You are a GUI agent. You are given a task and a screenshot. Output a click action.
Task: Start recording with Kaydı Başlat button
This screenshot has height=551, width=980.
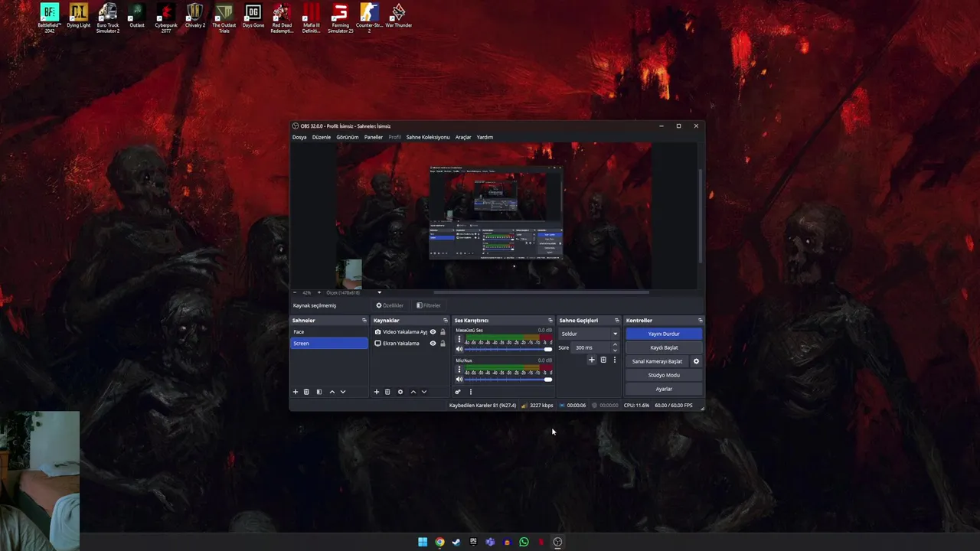point(664,347)
